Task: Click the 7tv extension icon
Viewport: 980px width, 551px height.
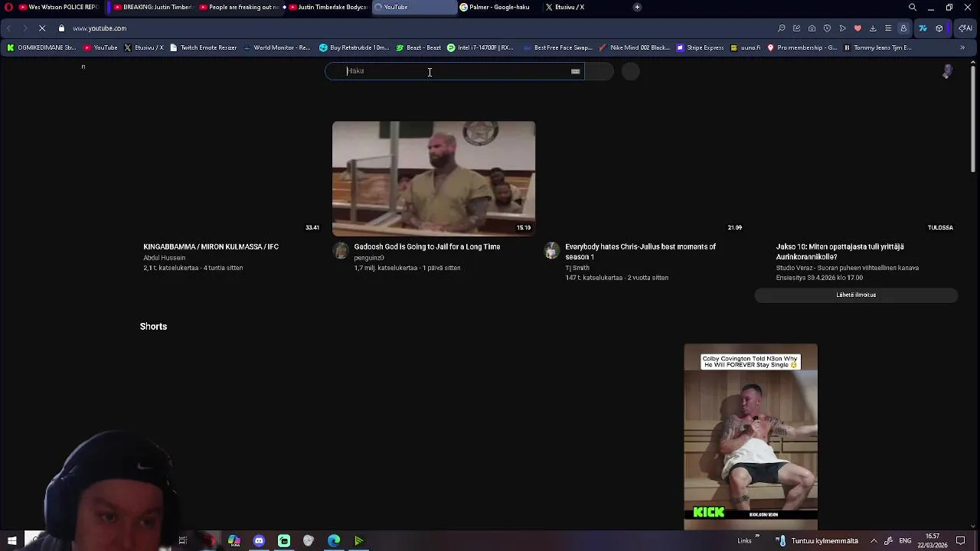Action: [923, 28]
